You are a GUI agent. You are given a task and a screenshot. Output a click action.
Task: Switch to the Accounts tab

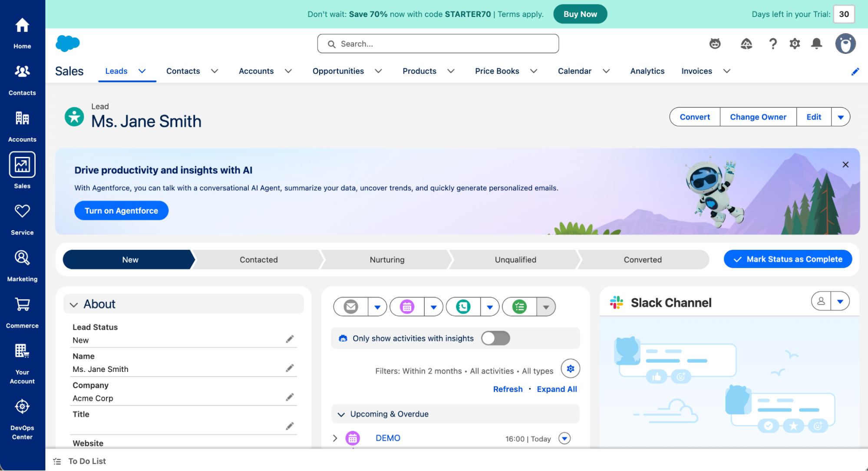coord(256,71)
